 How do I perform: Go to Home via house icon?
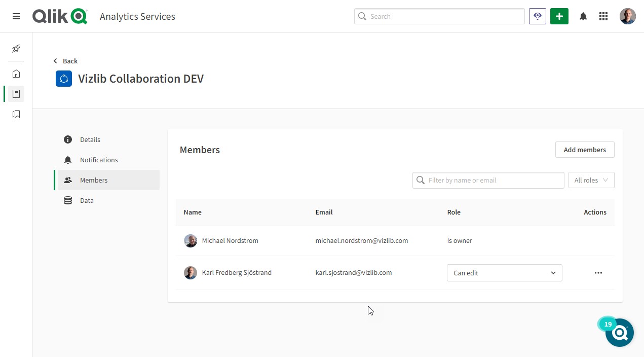[x=16, y=74]
